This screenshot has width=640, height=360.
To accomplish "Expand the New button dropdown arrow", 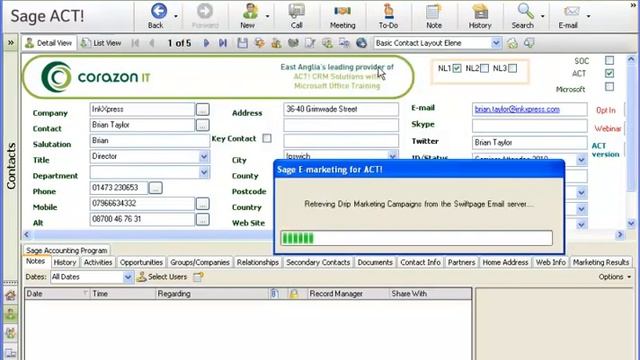I will [x=267, y=16].
